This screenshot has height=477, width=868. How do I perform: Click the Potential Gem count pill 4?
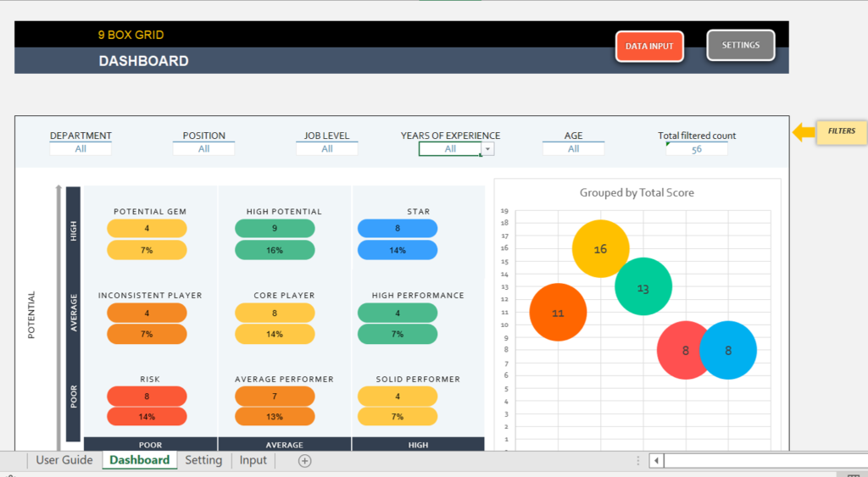(147, 228)
